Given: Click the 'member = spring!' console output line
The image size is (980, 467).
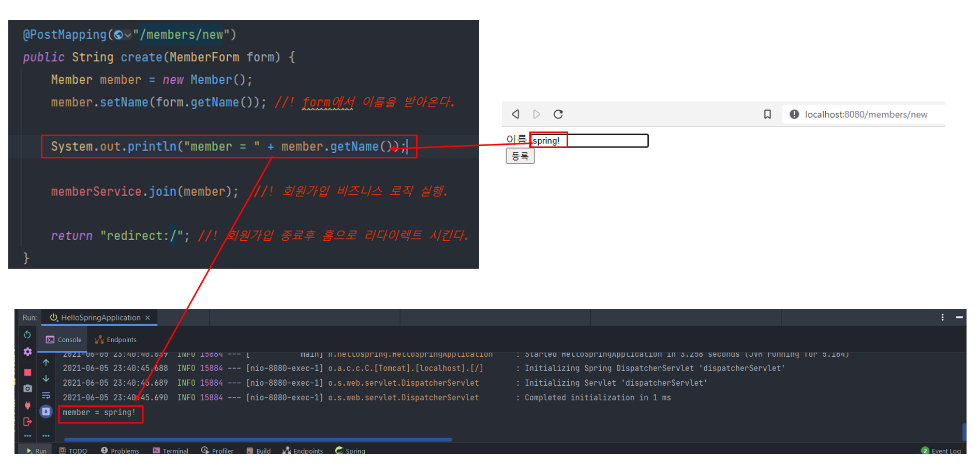Looking at the screenshot, I should pos(99,413).
